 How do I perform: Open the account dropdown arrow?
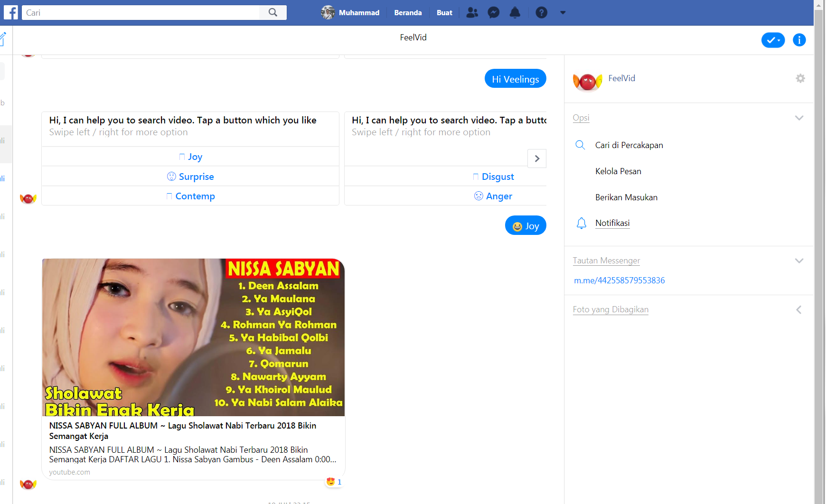pyautogui.click(x=563, y=13)
